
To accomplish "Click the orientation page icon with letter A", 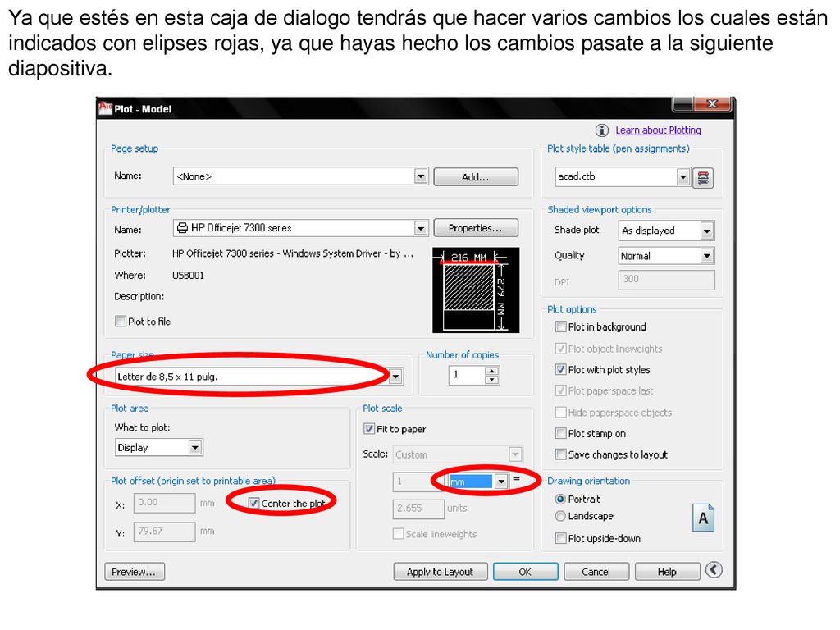I will [x=703, y=518].
